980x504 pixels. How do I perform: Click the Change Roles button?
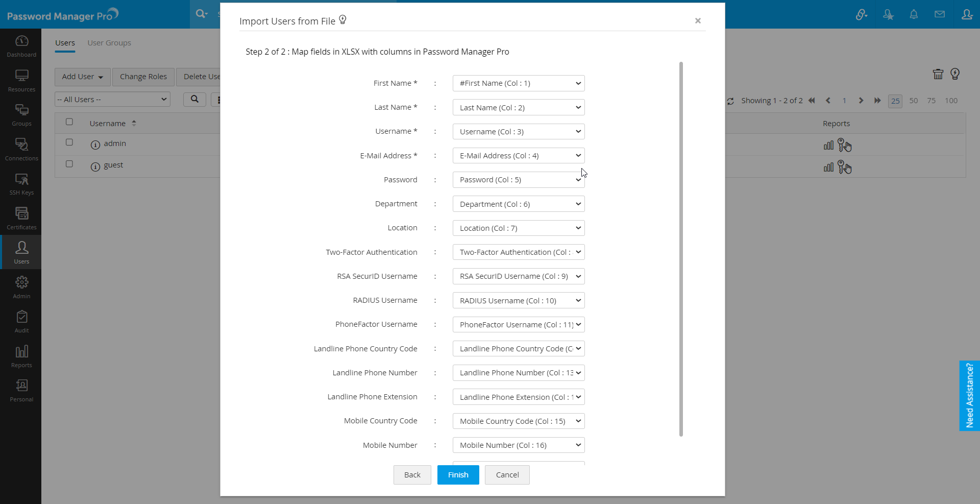click(143, 77)
